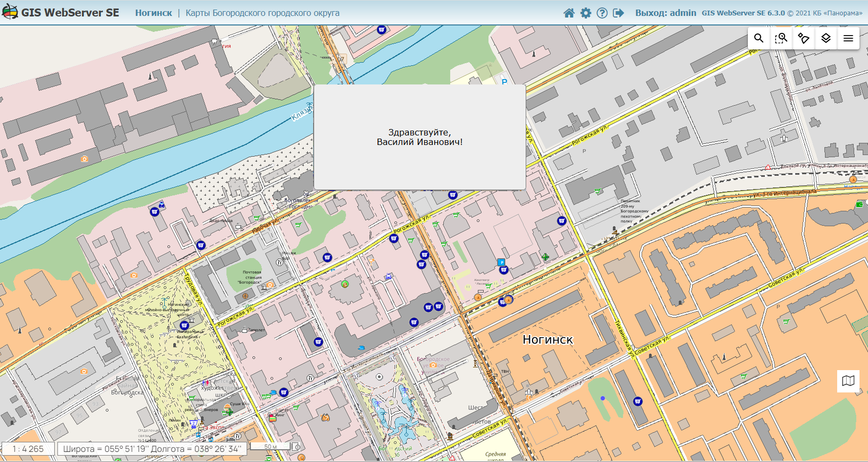Click the logout arrow icon
This screenshot has height=462, width=868.
(x=618, y=13)
